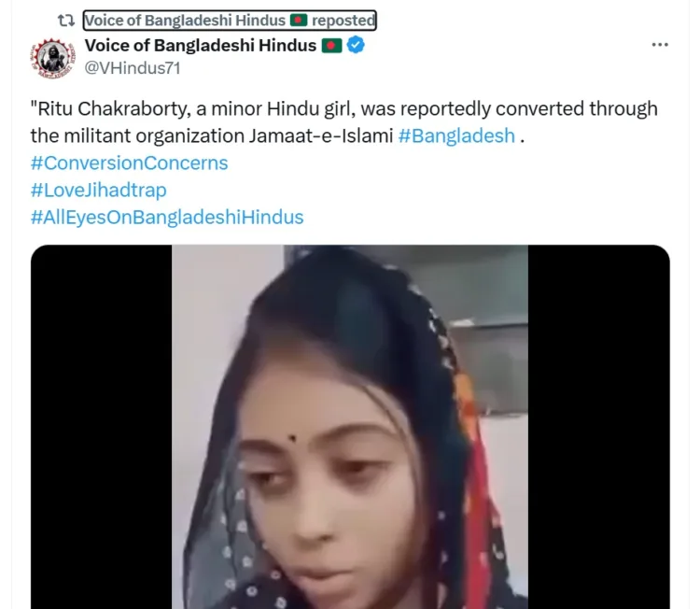This screenshot has height=609, width=700.
Task: Play the embedded video of the girl
Action: tap(350, 427)
